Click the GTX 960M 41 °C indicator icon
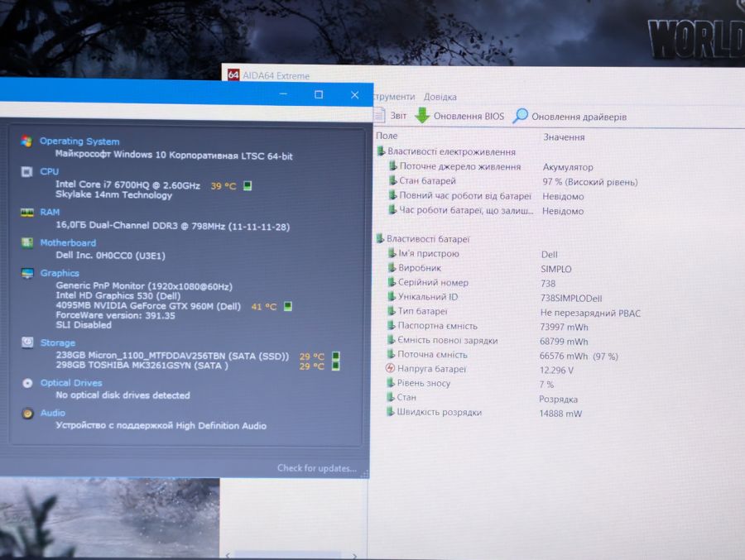The height and width of the screenshot is (560, 745). (x=288, y=306)
